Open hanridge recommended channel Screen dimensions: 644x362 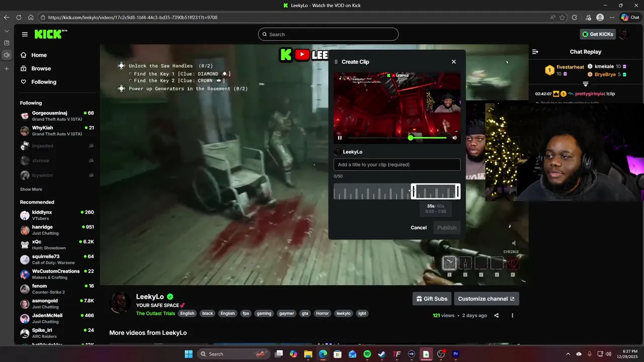click(x=57, y=230)
